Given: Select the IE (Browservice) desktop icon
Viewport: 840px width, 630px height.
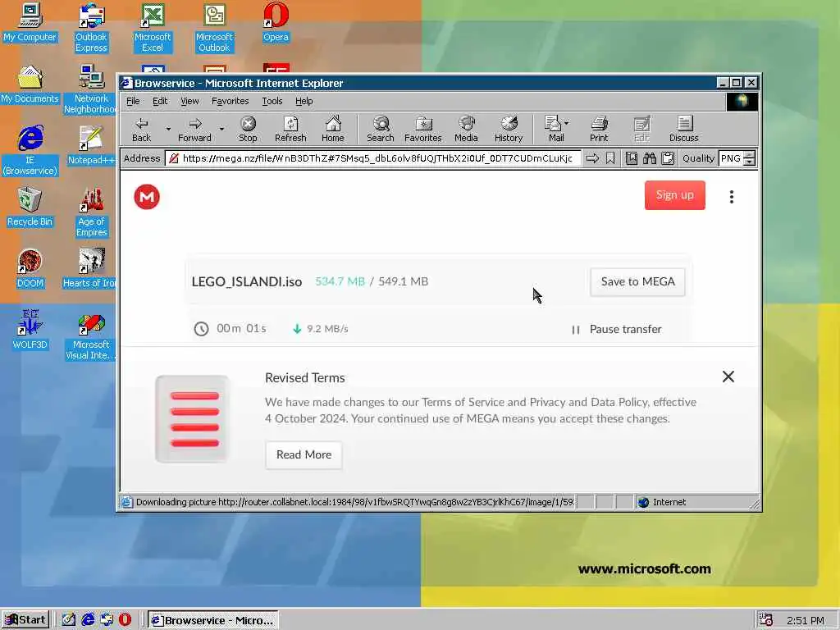Looking at the screenshot, I should pyautogui.click(x=30, y=151).
